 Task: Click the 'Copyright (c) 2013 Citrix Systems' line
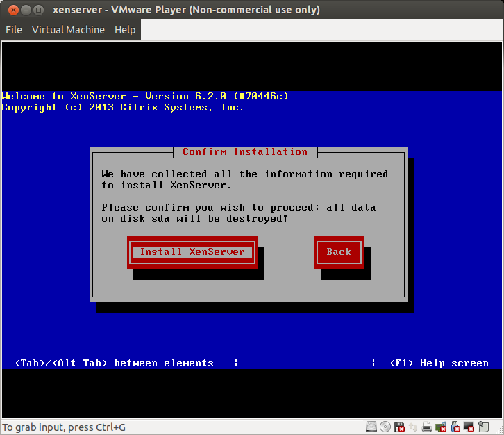(122, 108)
